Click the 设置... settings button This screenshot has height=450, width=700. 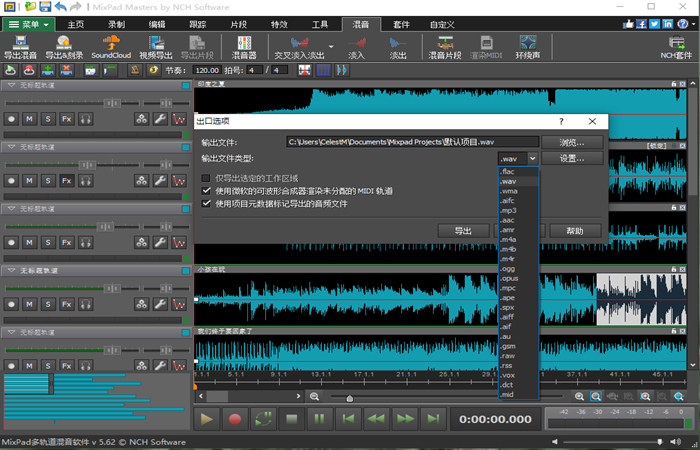(x=572, y=158)
